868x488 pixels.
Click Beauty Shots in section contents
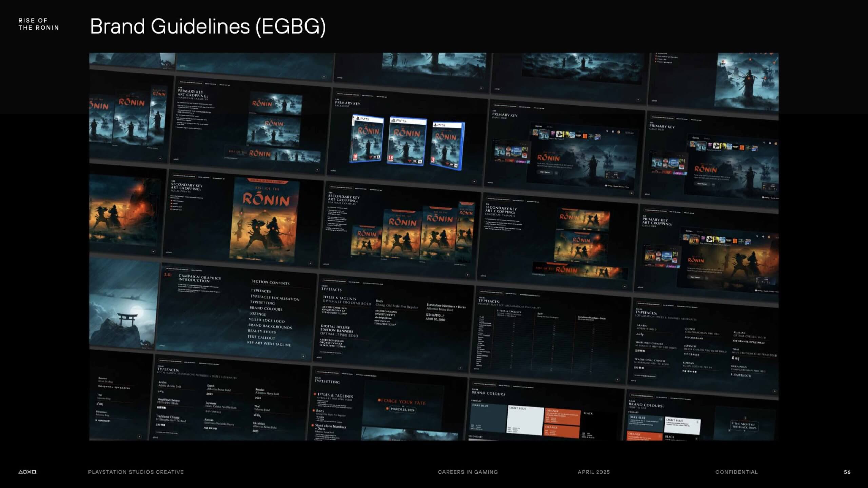coord(261,331)
